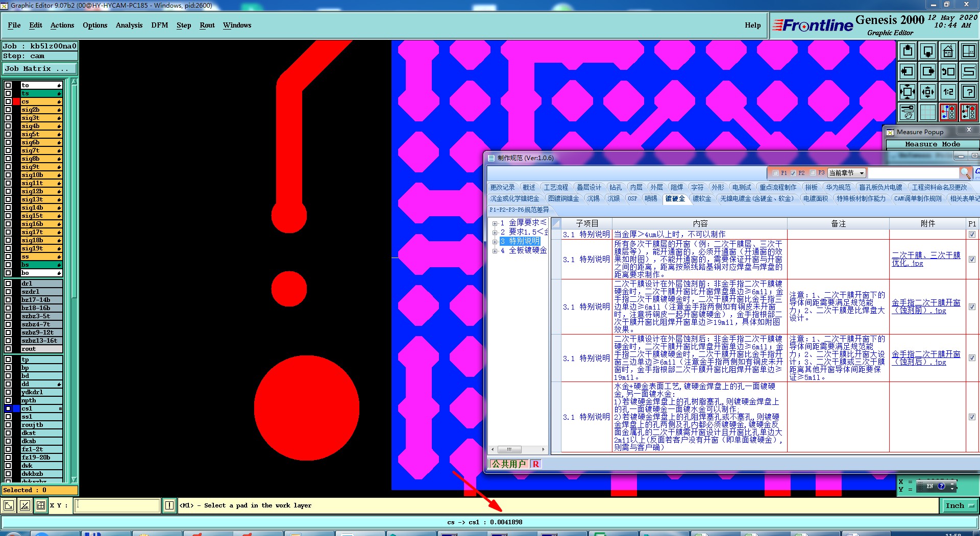This screenshot has height=536, width=980.
Task: Toggle visibility box of layer cs
Action: coord(8,101)
